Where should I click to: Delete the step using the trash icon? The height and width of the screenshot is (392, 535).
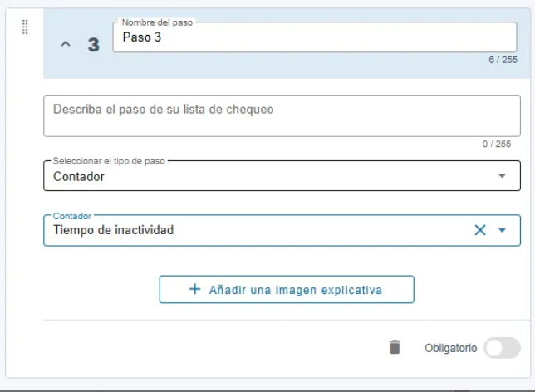click(x=395, y=347)
